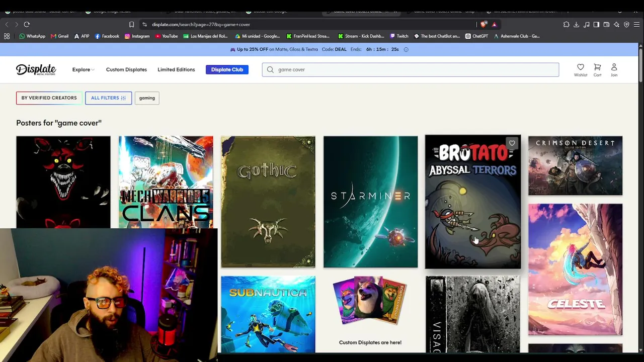Open the Subnautica poster

point(268,314)
